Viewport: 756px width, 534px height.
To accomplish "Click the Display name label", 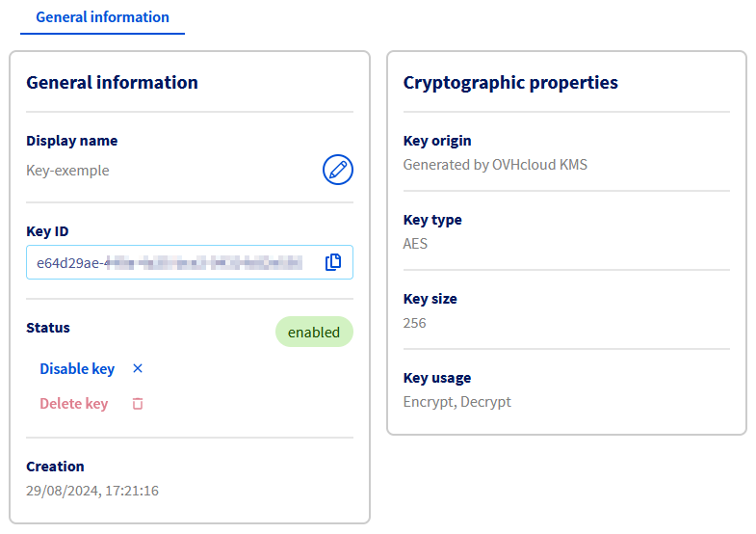I will [71, 141].
